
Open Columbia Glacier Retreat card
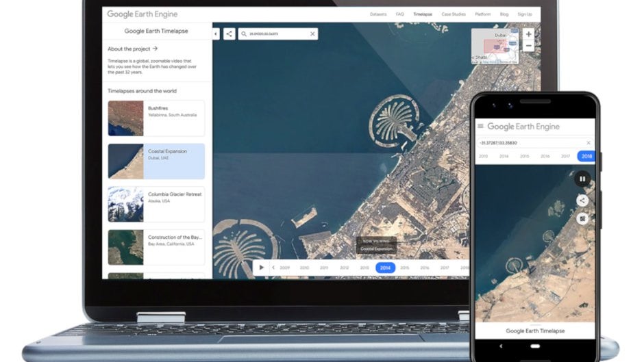click(156, 205)
